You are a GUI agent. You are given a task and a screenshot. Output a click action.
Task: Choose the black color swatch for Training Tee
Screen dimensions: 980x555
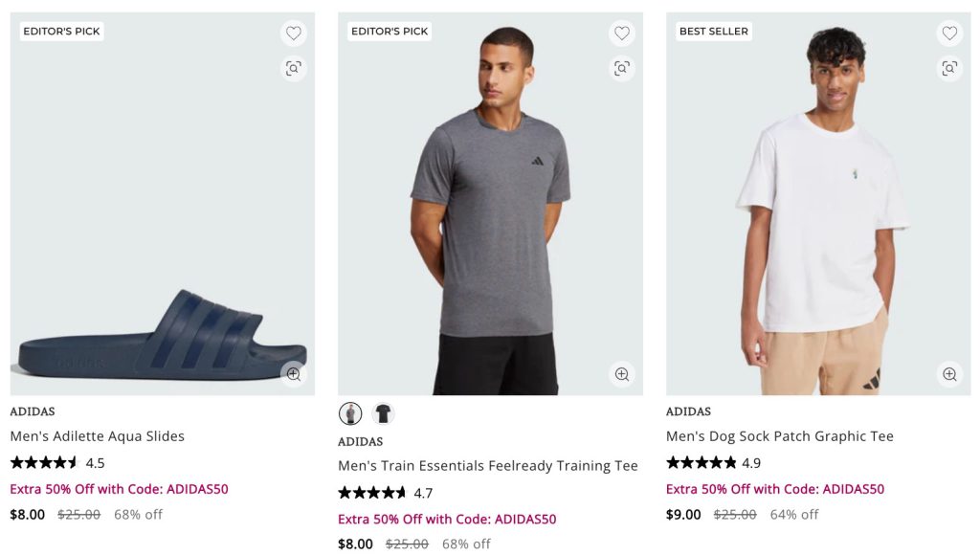click(383, 413)
